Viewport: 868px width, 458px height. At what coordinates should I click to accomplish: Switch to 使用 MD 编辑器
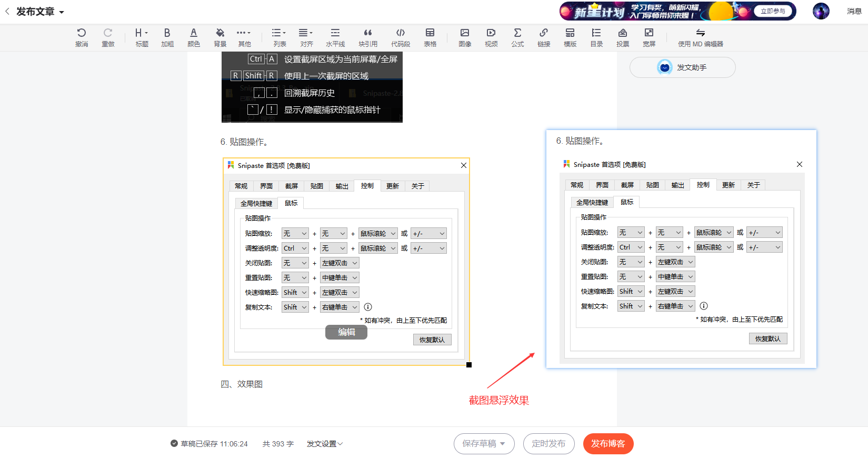700,38
